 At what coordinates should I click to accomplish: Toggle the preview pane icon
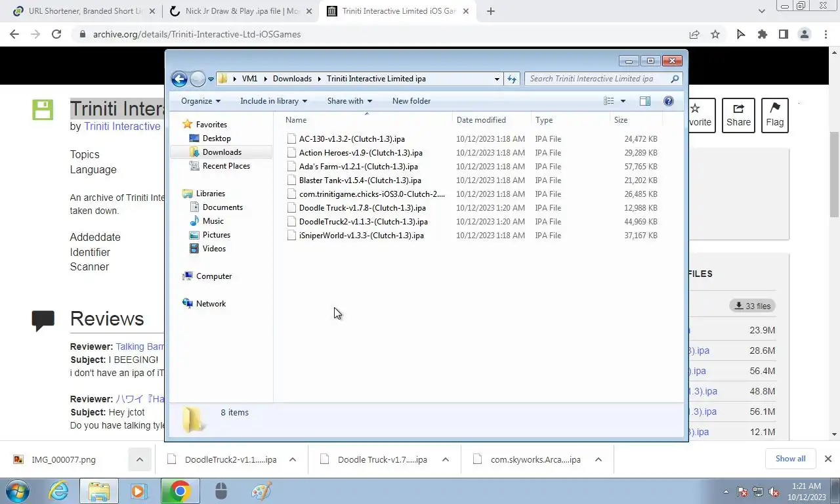[x=645, y=101]
